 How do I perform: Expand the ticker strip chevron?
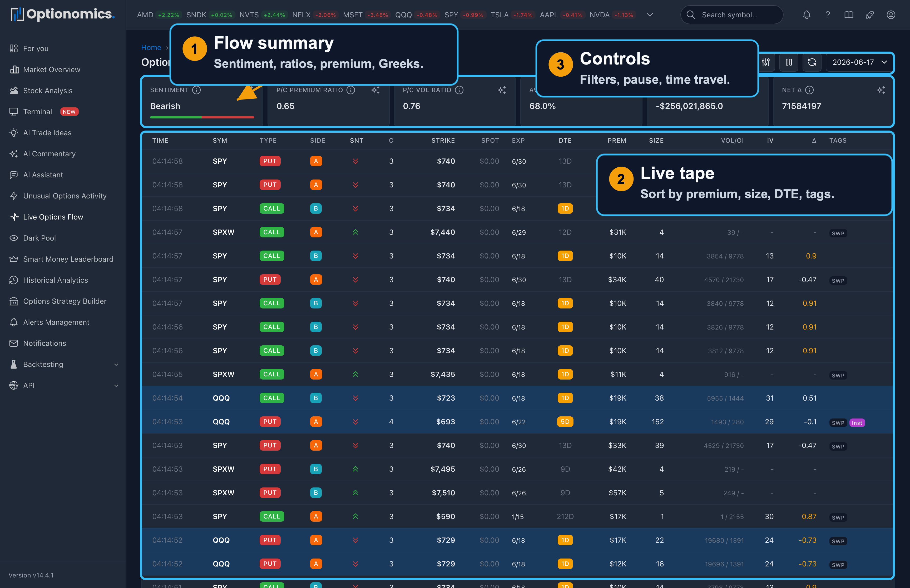[x=650, y=15]
